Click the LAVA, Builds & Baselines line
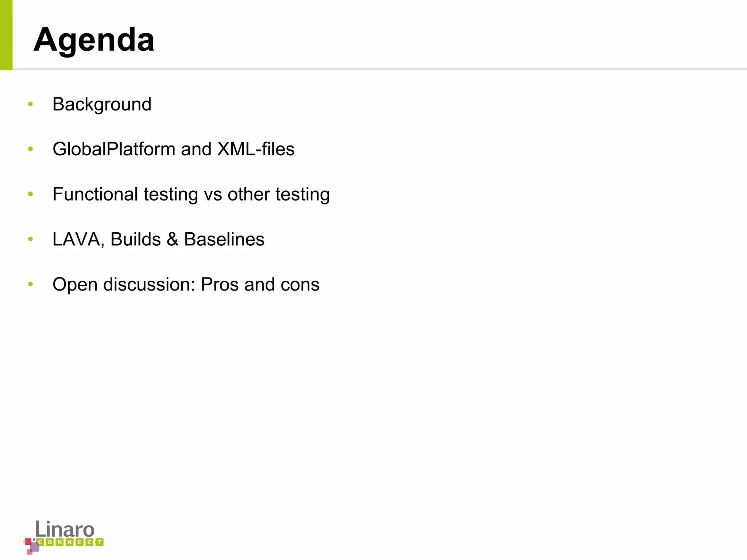 click(158, 240)
